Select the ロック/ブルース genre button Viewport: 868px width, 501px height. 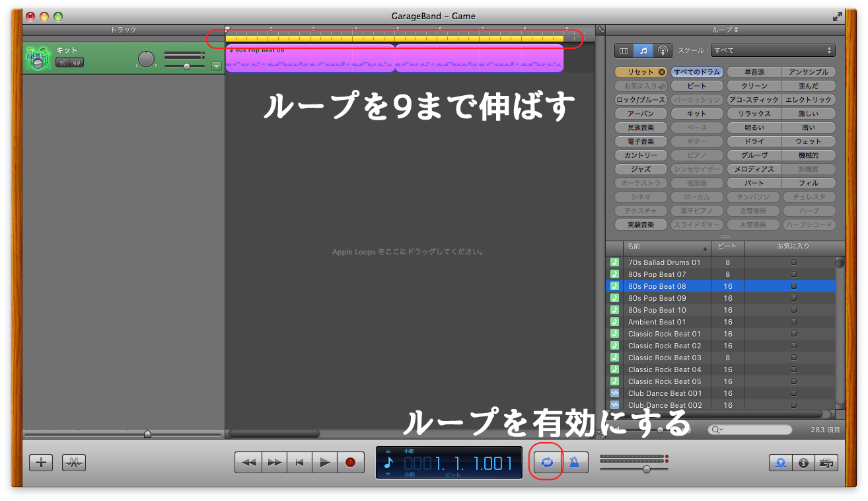[x=641, y=100]
